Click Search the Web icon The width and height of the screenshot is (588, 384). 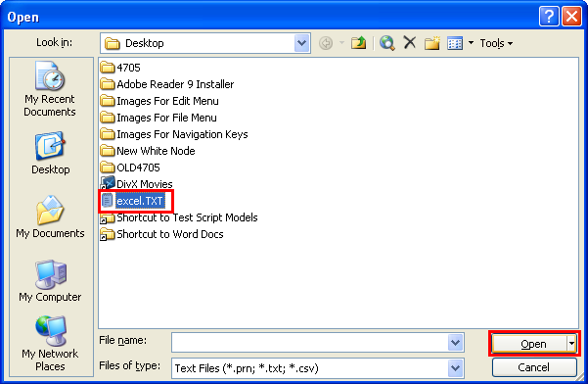(387, 43)
